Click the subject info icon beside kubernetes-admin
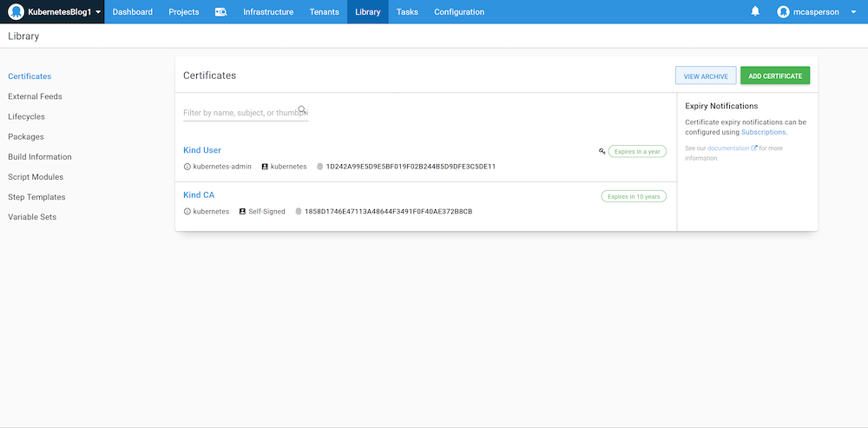The image size is (868, 428). tap(187, 166)
